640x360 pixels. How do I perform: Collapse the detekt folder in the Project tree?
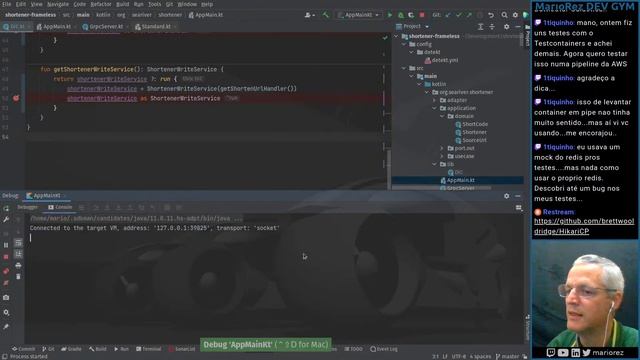click(x=412, y=52)
